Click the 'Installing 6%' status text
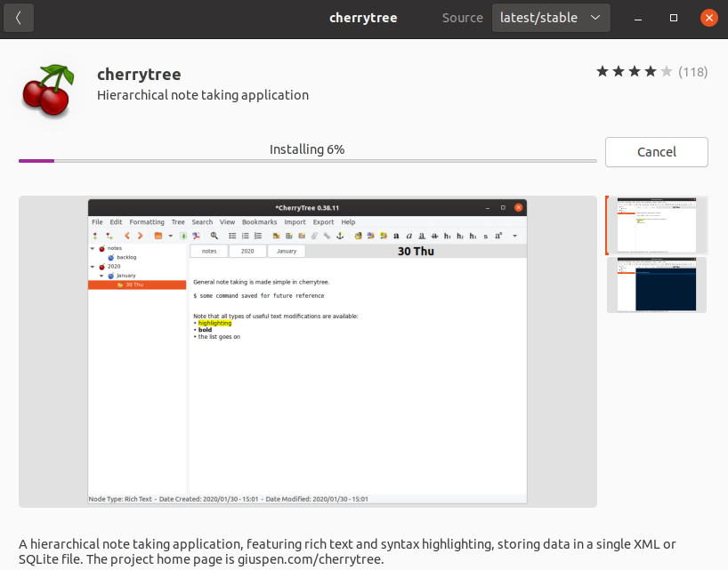The width and height of the screenshot is (728, 570). (x=307, y=149)
